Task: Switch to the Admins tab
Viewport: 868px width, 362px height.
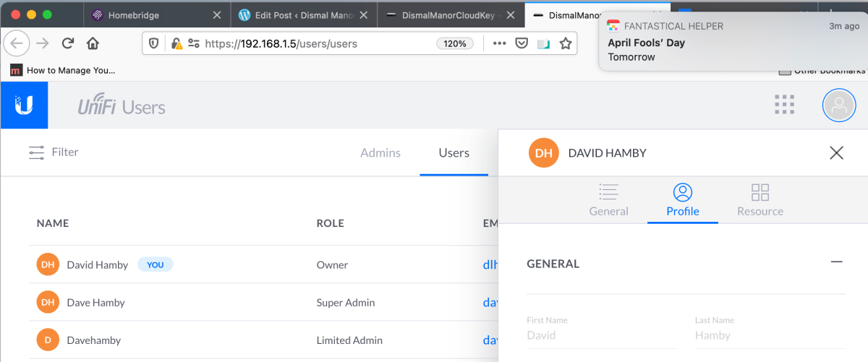Action: click(x=380, y=152)
